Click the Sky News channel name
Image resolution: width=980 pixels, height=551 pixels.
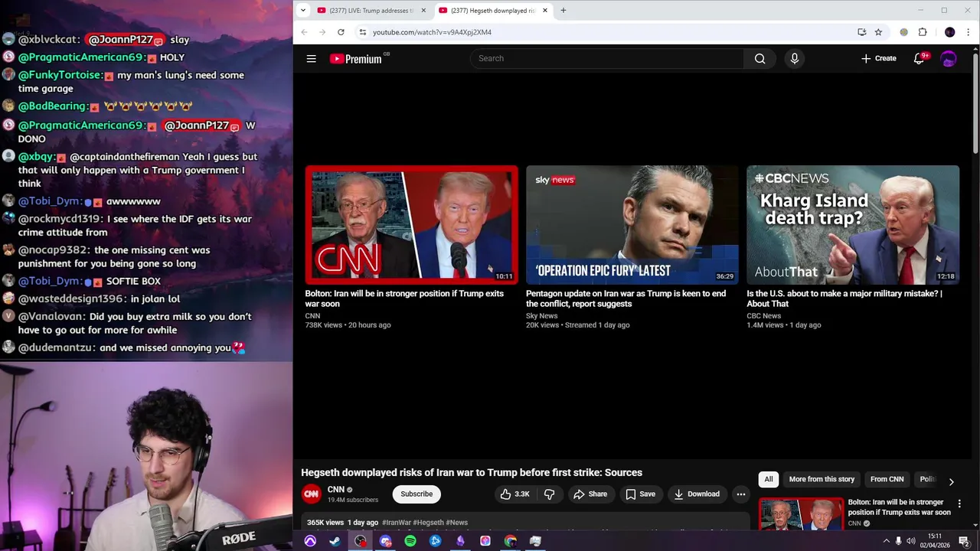(x=541, y=316)
